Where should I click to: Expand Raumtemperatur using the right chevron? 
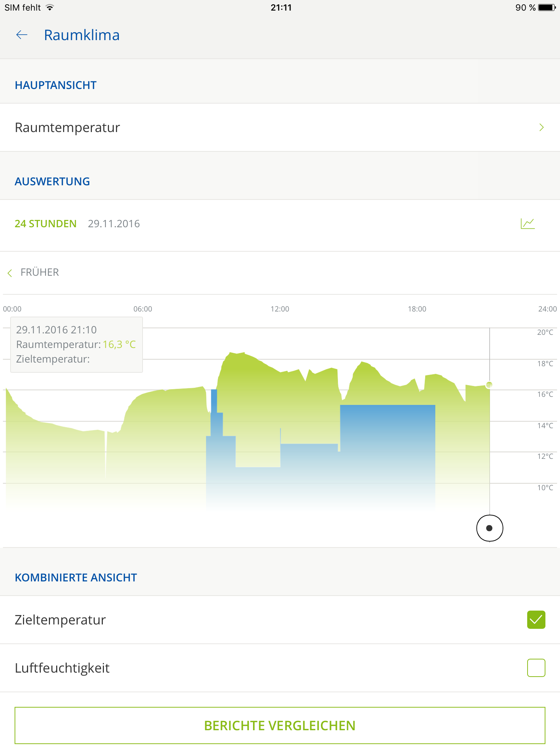click(x=541, y=127)
